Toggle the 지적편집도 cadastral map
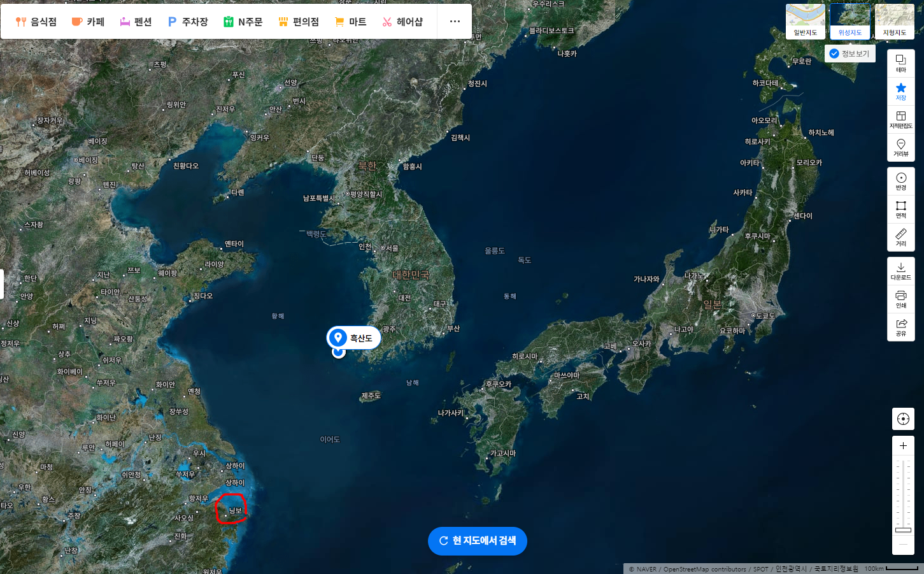 coord(901,119)
